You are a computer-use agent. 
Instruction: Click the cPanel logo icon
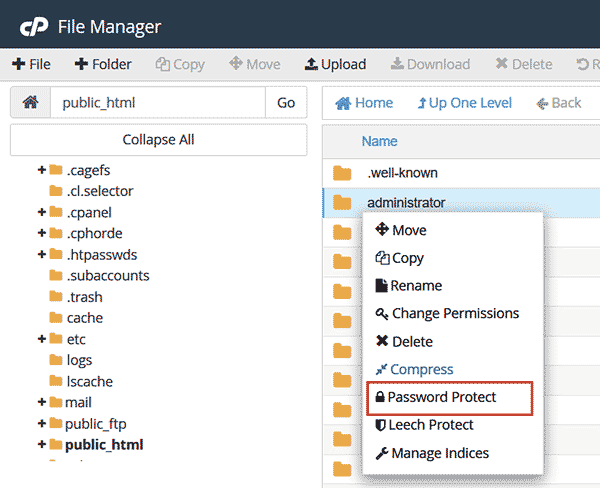34,27
